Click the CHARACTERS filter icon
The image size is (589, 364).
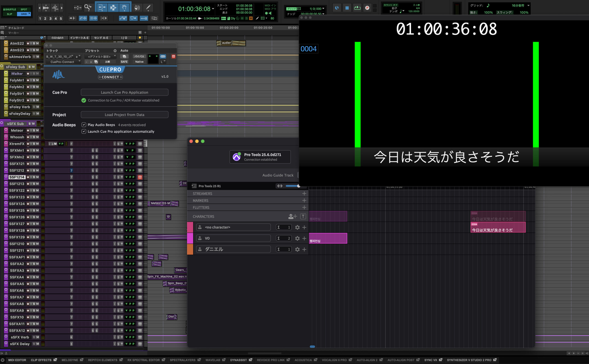[x=303, y=216]
